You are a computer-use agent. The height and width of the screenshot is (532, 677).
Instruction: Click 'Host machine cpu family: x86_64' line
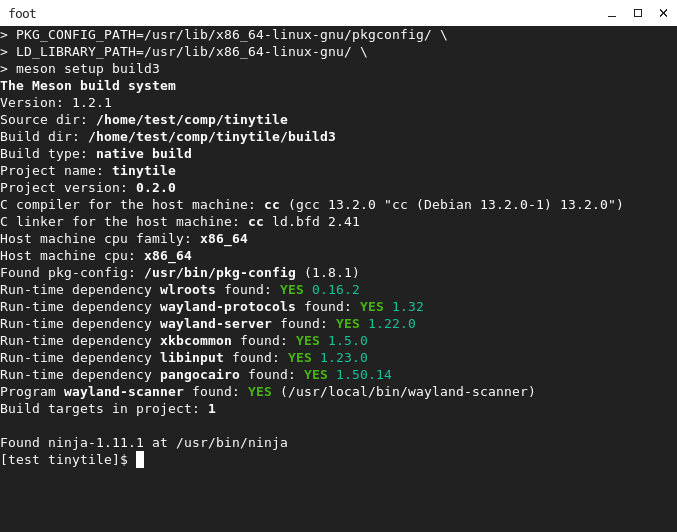(124, 239)
